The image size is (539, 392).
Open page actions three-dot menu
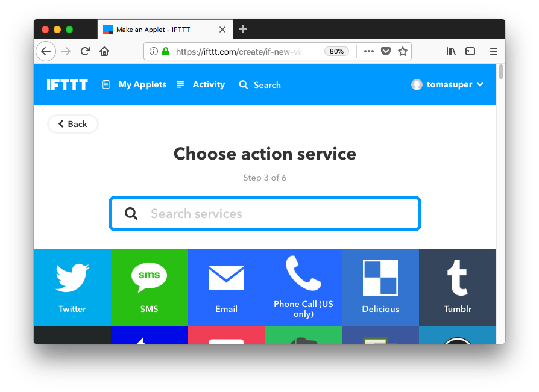click(x=369, y=52)
